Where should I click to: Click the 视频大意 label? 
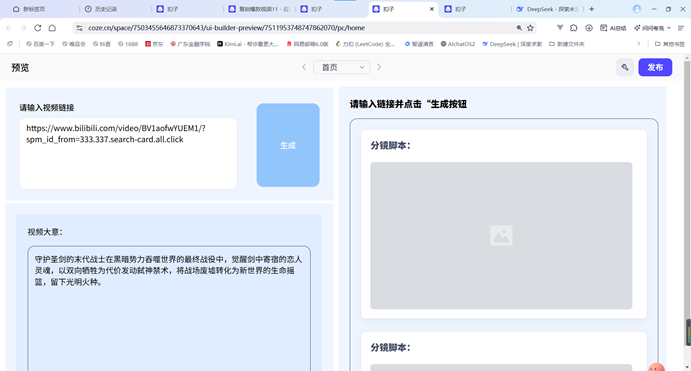point(45,232)
